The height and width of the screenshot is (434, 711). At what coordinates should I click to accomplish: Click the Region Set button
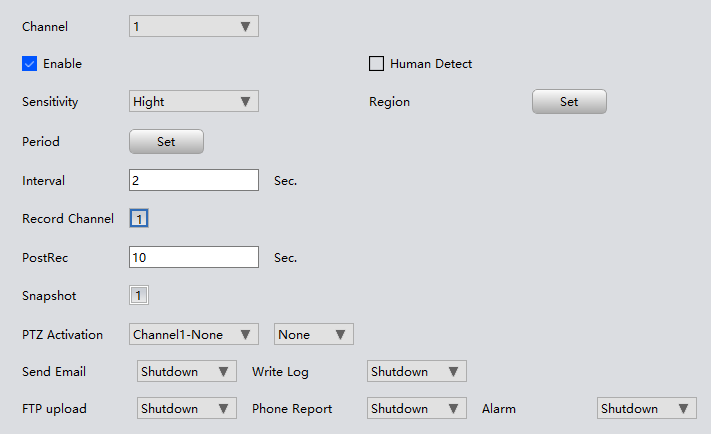(569, 101)
